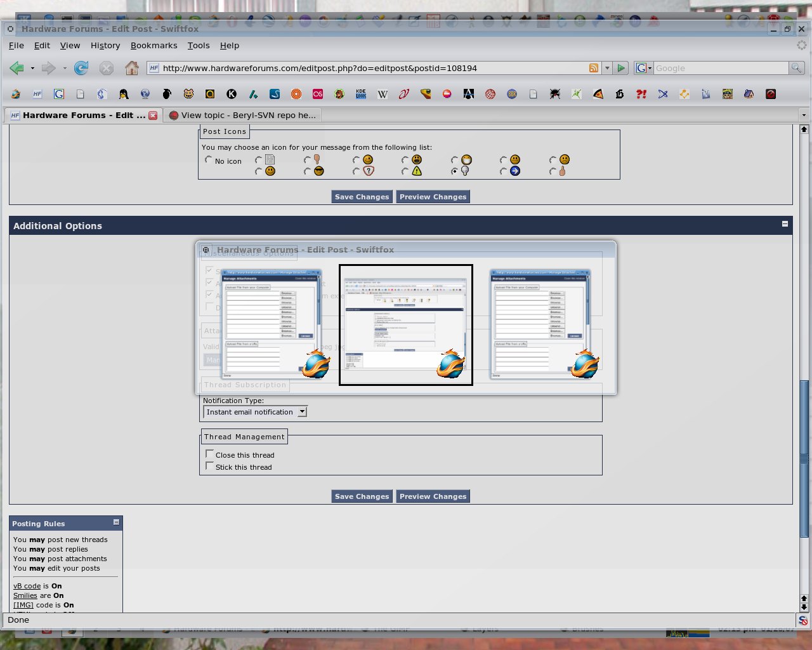
Task: Open the History menu
Action: (105, 45)
